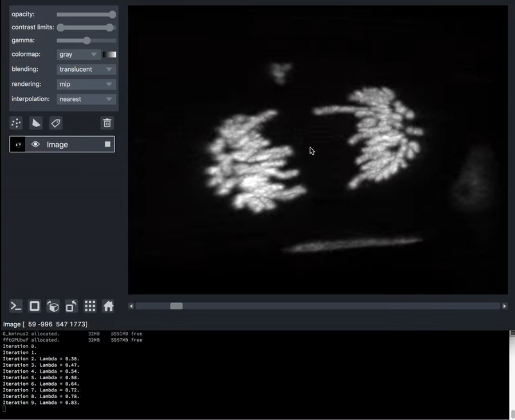Enable grid view mode
Image resolution: width=515 pixels, height=420 pixels.
pos(90,307)
